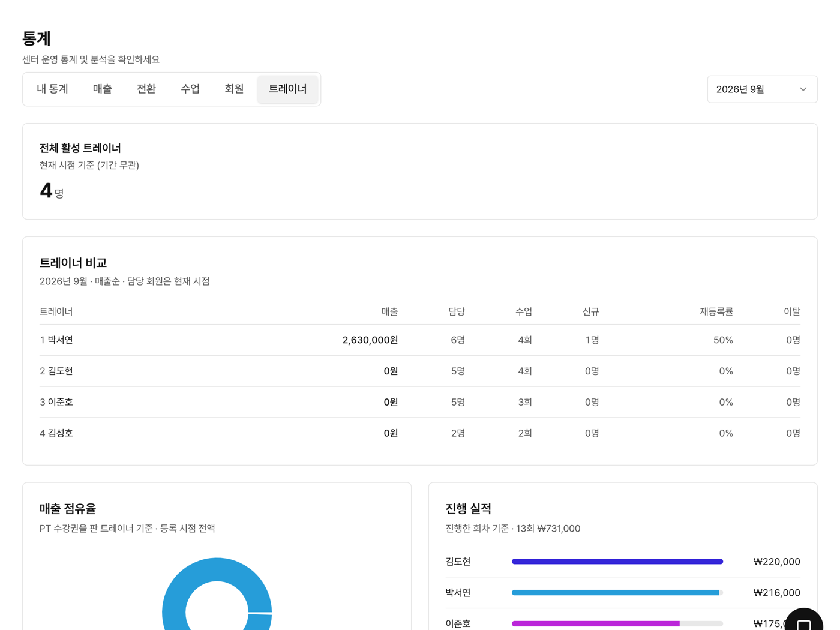Open the 수업 tab
The height and width of the screenshot is (630, 840).
tap(190, 89)
